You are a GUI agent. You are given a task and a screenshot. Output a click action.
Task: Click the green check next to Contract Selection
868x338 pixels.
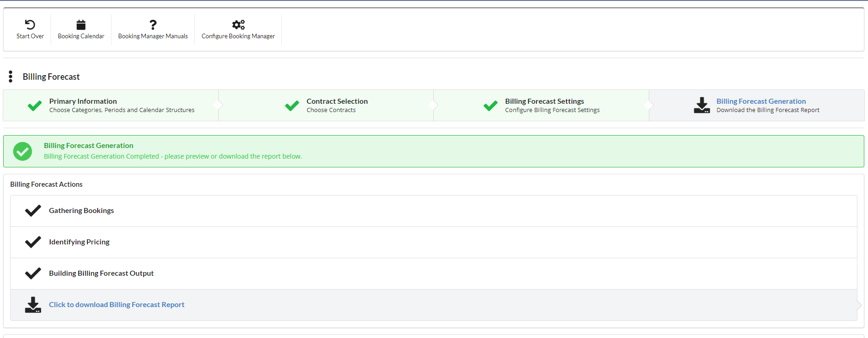click(x=292, y=106)
